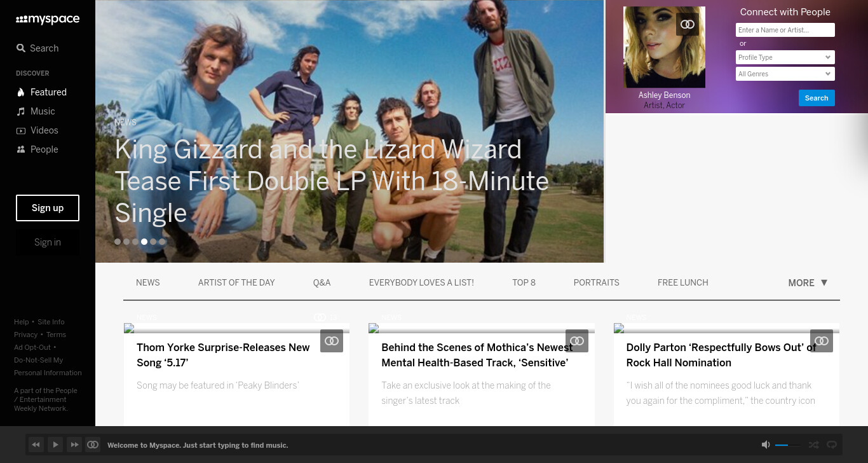Screen dimensions: 868x463
Task: Click the play button in the bottom player
Action: point(55,445)
